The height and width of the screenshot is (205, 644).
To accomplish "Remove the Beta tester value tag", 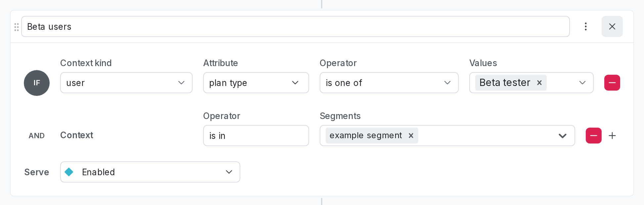I will 539,83.
